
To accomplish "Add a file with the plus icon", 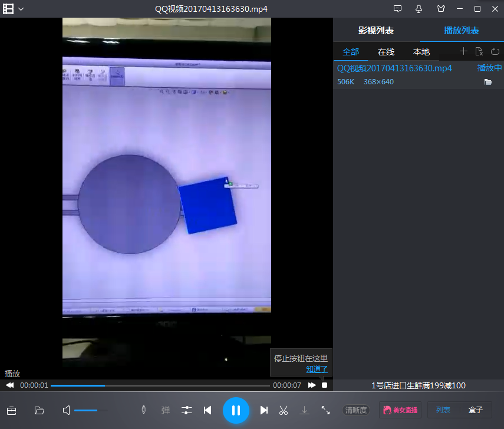I will (463, 51).
